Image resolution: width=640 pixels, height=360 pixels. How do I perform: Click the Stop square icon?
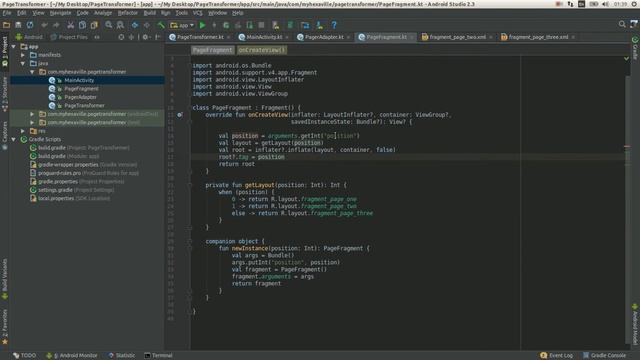pyautogui.click(x=262, y=25)
